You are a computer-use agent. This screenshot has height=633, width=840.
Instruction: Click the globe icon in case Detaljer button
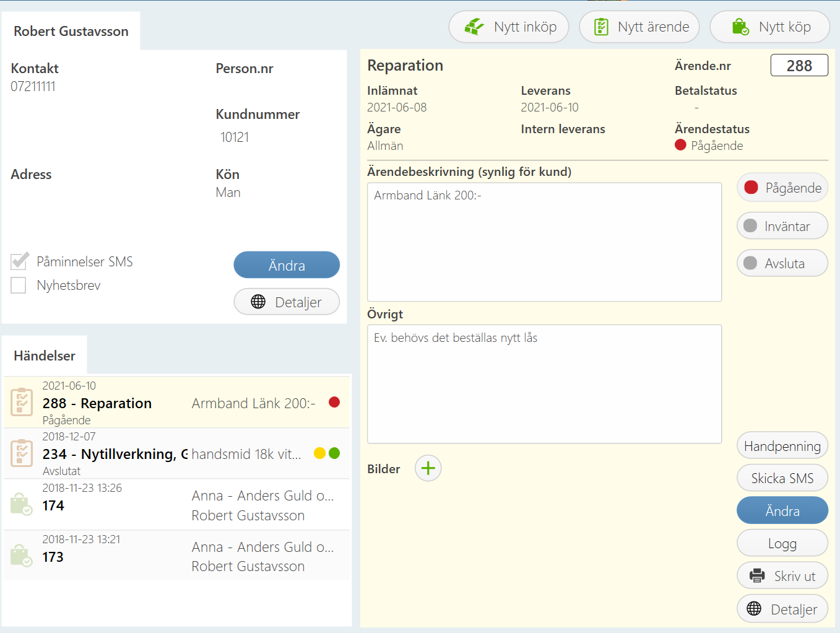754,609
